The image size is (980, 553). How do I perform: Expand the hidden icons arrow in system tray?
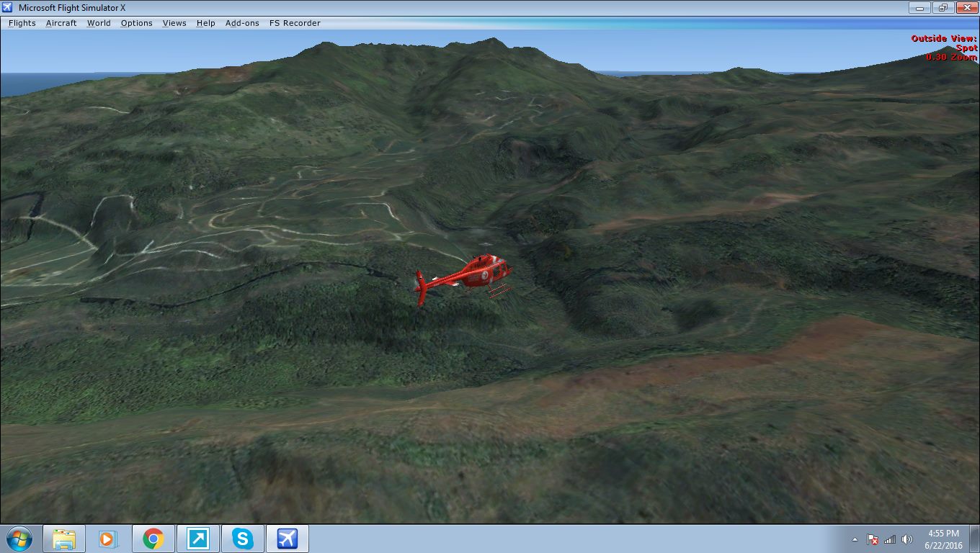[855, 538]
